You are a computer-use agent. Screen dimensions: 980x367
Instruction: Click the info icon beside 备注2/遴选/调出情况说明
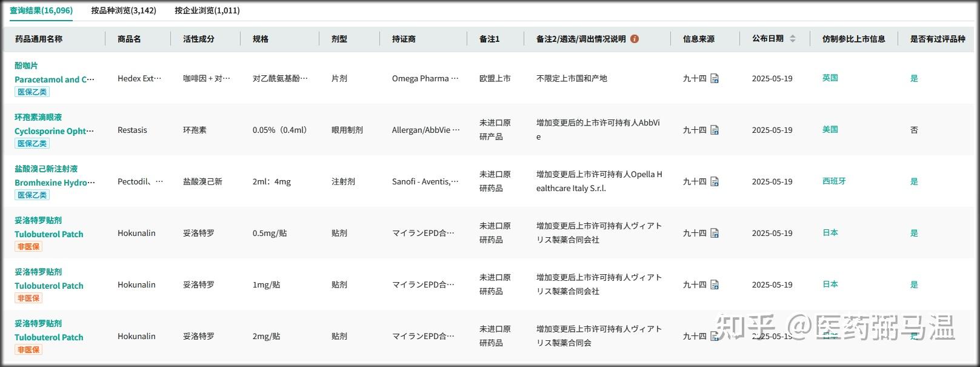[x=635, y=39]
